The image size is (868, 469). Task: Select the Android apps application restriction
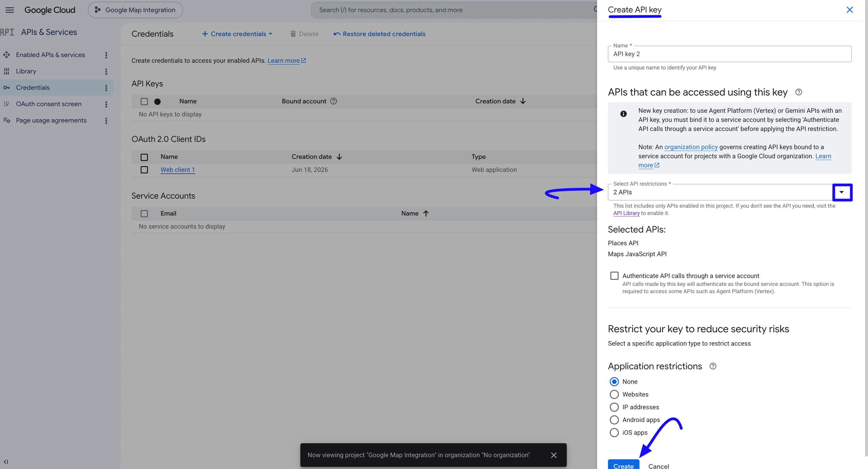[x=614, y=420]
